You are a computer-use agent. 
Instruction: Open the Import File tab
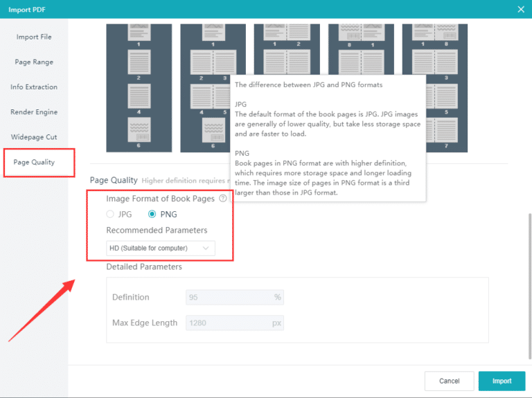(x=34, y=37)
